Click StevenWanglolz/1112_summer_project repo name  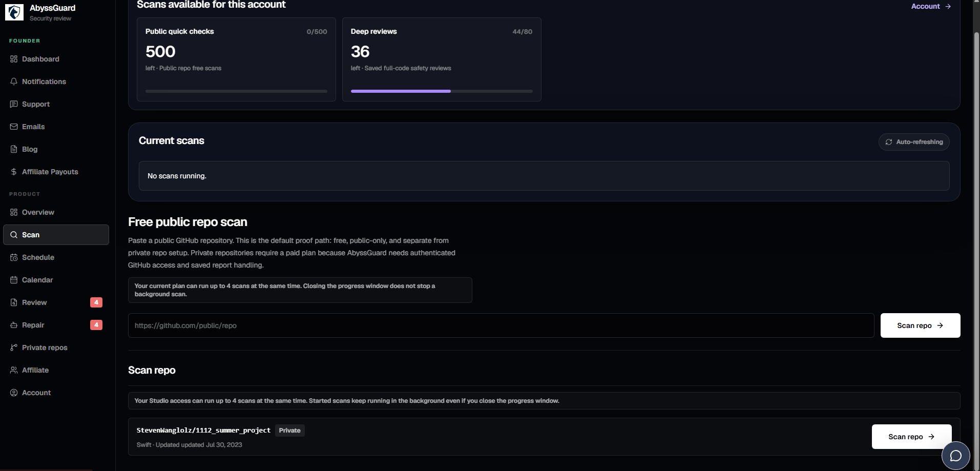point(203,431)
